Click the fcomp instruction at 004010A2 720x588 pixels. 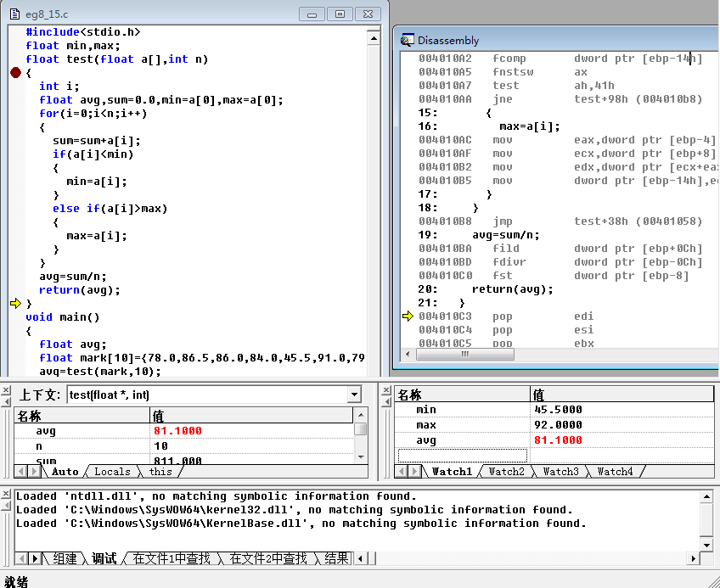coord(560,59)
